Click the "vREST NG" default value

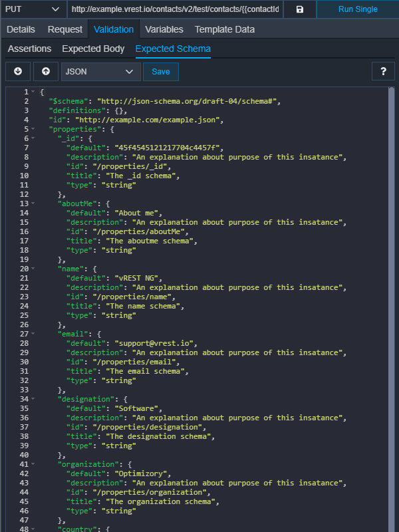tap(136, 278)
